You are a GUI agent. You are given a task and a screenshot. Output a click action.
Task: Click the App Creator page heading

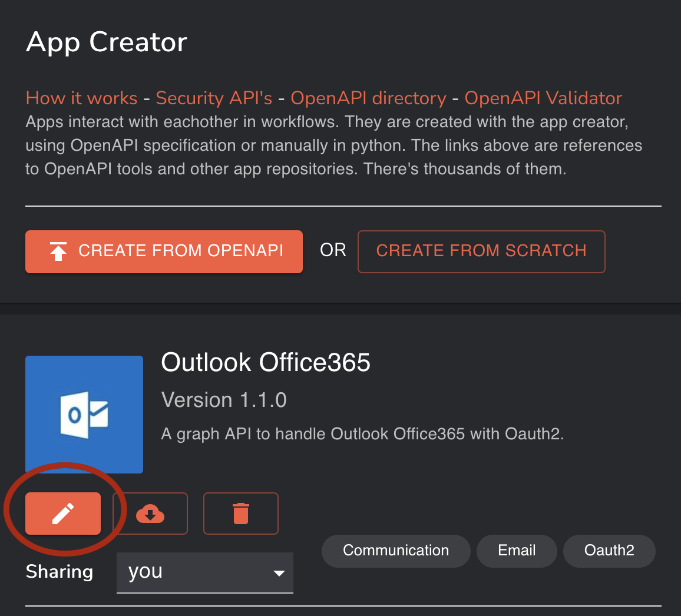(107, 42)
